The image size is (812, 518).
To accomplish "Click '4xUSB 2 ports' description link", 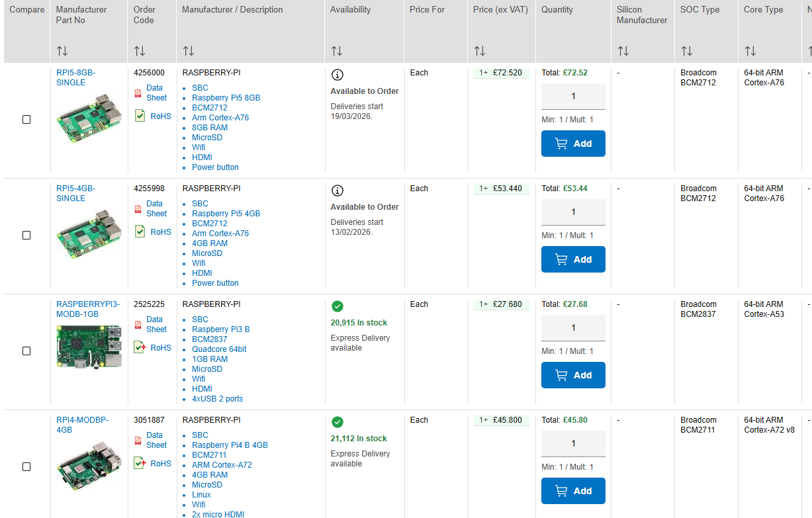I will pyautogui.click(x=218, y=399).
